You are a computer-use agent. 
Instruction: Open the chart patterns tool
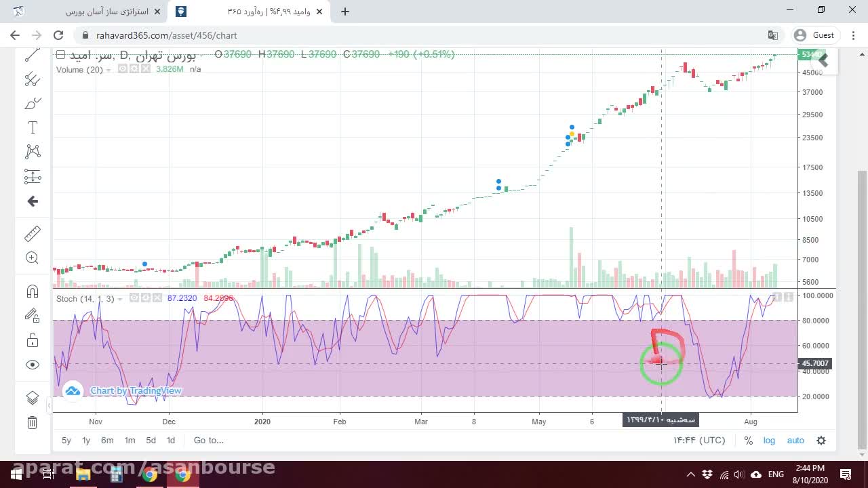pyautogui.click(x=32, y=152)
